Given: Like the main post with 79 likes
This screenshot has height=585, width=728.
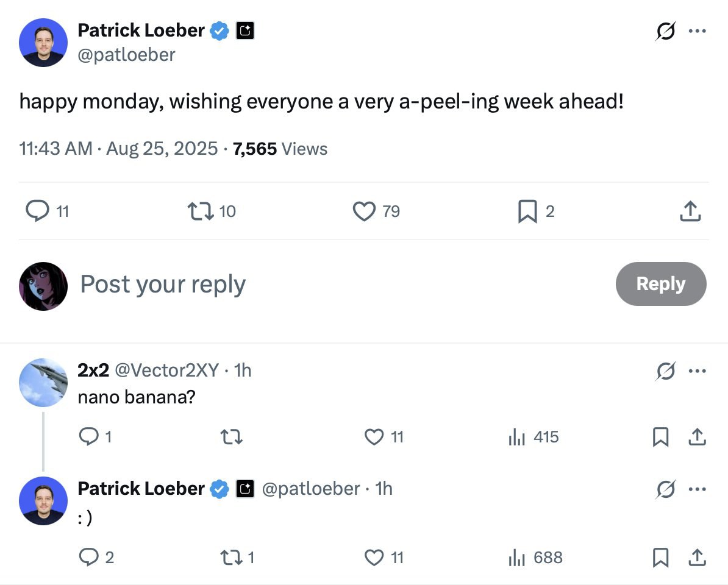Looking at the screenshot, I should point(364,211).
